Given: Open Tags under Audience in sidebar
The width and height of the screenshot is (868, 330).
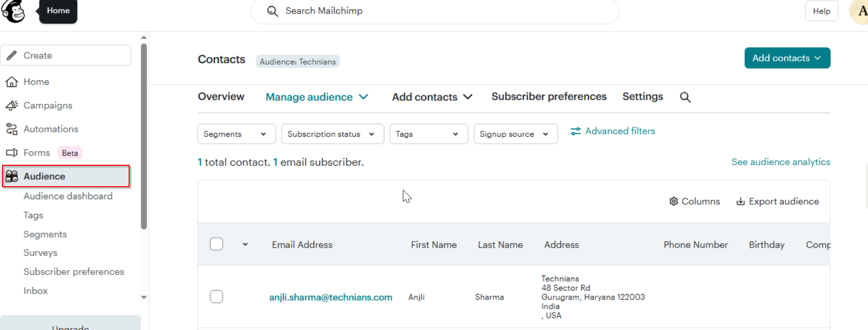Looking at the screenshot, I should coord(33,215).
